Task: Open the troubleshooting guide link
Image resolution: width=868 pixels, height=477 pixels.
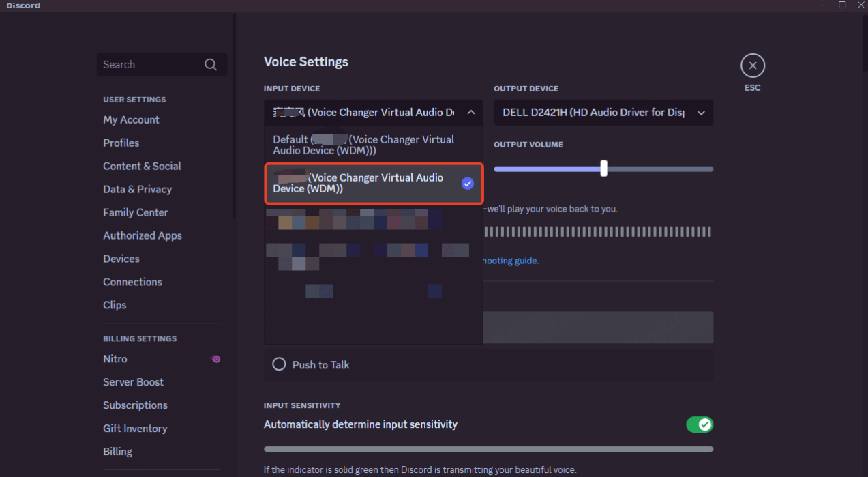Action: click(x=511, y=261)
